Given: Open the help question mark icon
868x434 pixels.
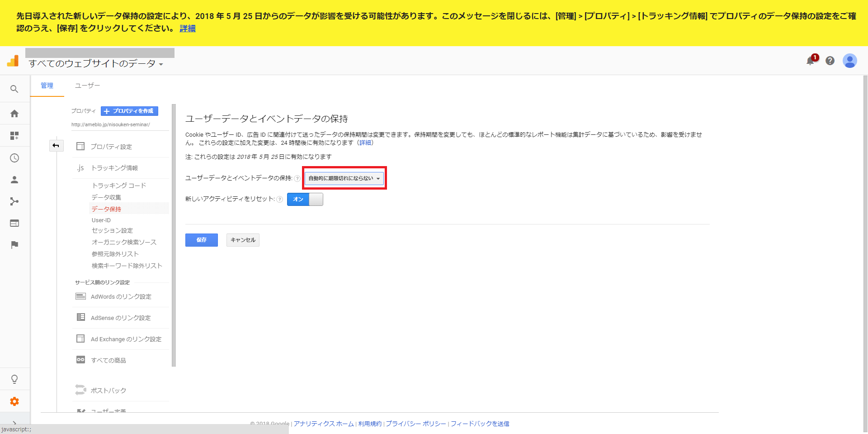Looking at the screenshot, I should [x=830, y=61].
